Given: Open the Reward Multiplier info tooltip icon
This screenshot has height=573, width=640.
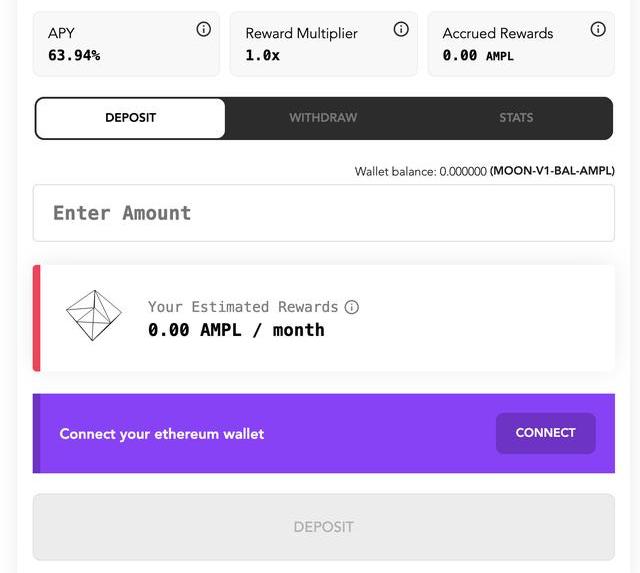Looking at the screenshot, I should click(401, 29).
